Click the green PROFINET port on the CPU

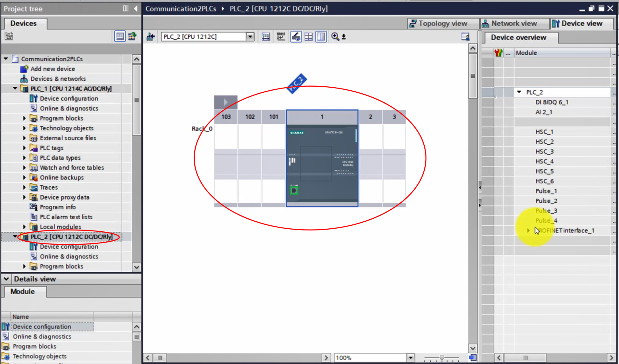[294, 191]
